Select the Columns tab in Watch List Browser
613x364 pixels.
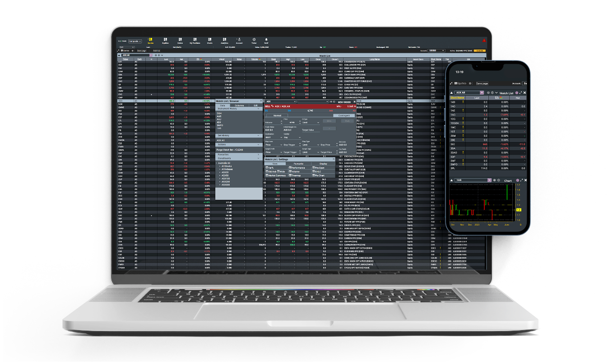239,105
